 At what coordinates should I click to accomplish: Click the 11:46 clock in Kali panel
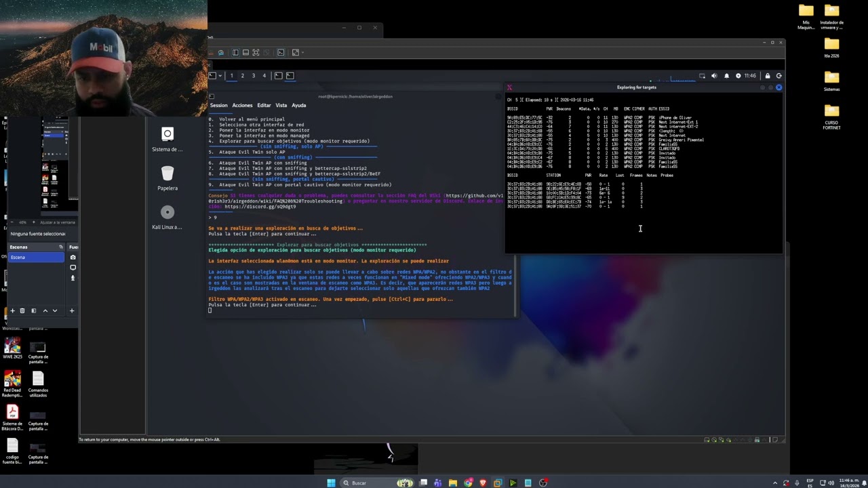[749, 76]
